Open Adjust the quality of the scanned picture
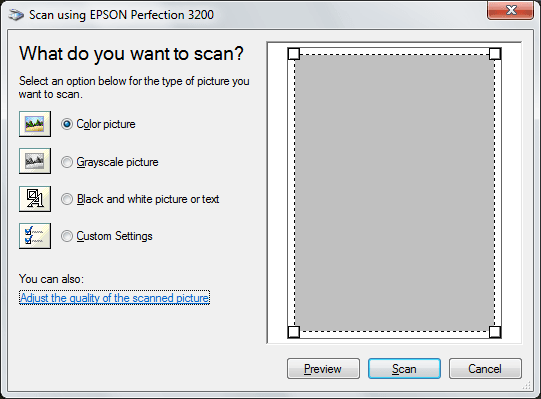Screen dimensions: 541x399 click(x=114, y=298)
